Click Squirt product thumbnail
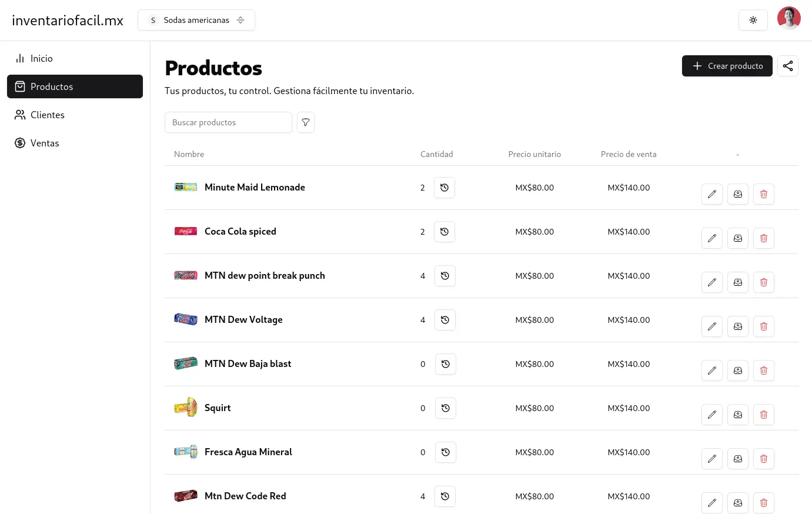 click(x=186, y=407)
